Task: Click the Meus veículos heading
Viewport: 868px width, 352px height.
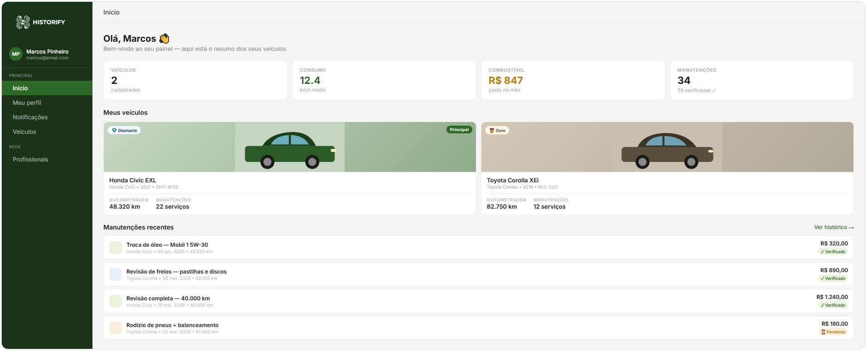Action: (126, 112)
